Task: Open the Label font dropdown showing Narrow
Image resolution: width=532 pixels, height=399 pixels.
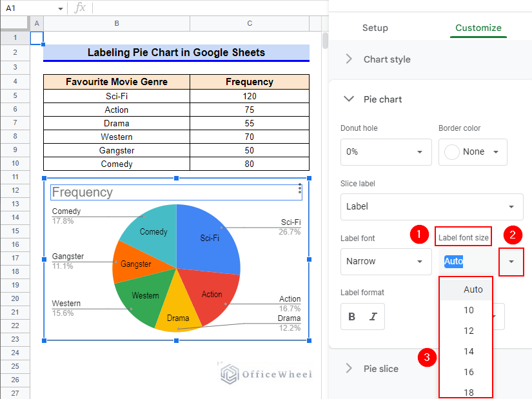Action: coord(386,262)
